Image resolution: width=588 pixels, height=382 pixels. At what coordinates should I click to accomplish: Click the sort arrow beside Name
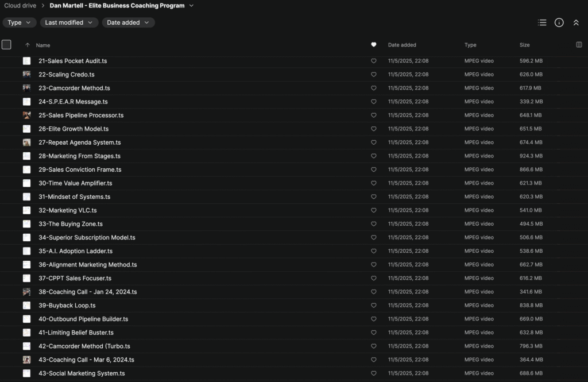click(27, 45)
